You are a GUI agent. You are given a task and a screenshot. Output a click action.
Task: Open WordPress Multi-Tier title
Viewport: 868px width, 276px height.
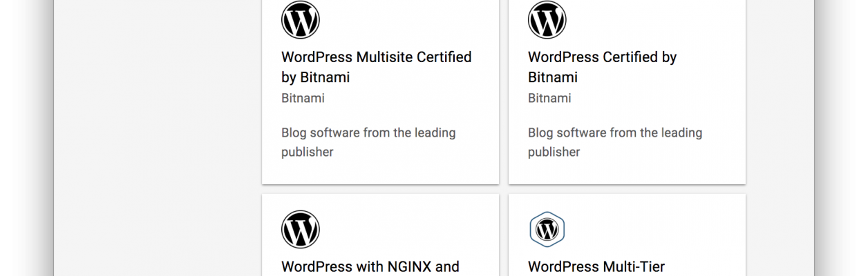596,266
